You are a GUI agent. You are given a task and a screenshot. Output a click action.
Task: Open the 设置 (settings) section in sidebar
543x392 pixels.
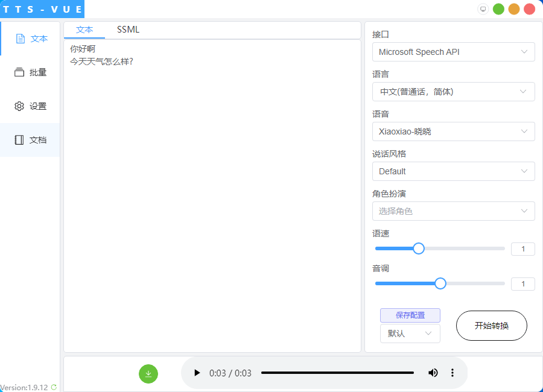[30, 106]
